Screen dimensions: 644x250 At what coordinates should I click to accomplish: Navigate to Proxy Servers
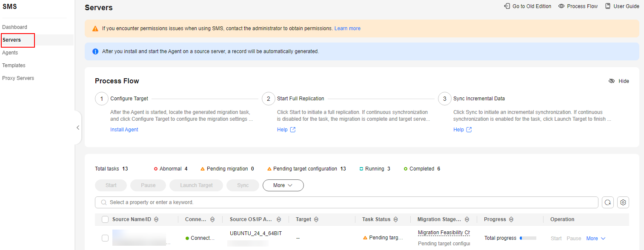[18, 78]
